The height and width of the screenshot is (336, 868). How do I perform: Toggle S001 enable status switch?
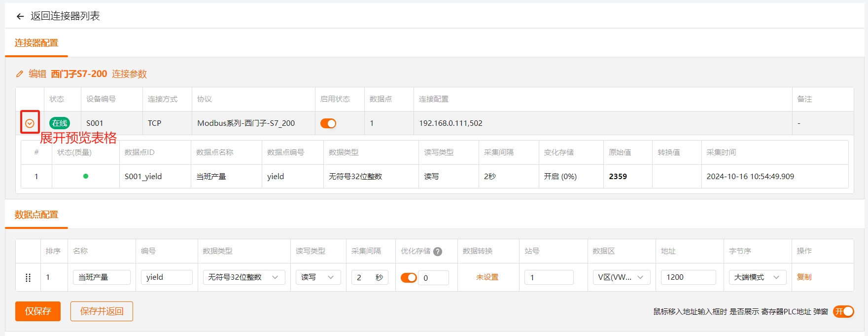[328, 123]
